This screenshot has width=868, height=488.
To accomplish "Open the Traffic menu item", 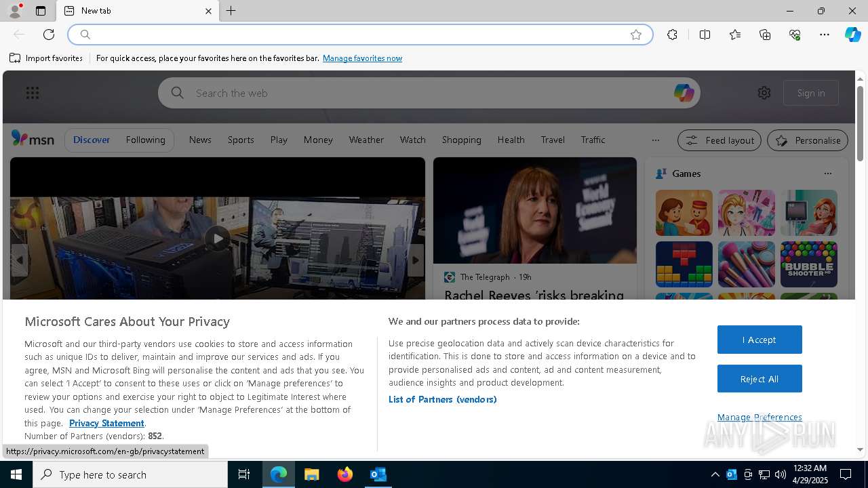I will coord(593,140).
